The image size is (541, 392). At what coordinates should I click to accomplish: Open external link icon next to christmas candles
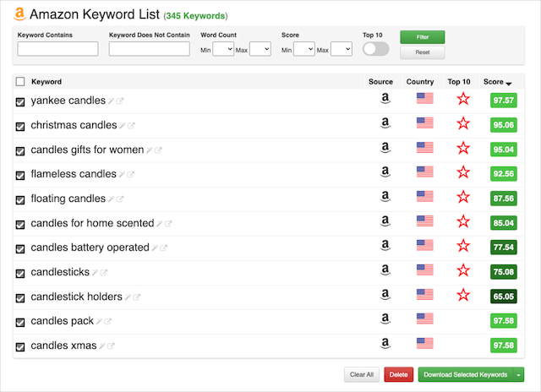(131, 126)
